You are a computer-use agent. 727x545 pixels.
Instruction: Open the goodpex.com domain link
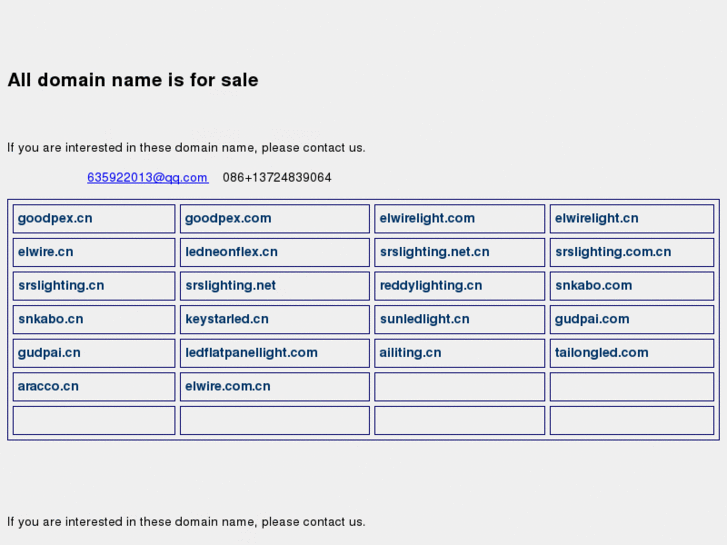228,218
